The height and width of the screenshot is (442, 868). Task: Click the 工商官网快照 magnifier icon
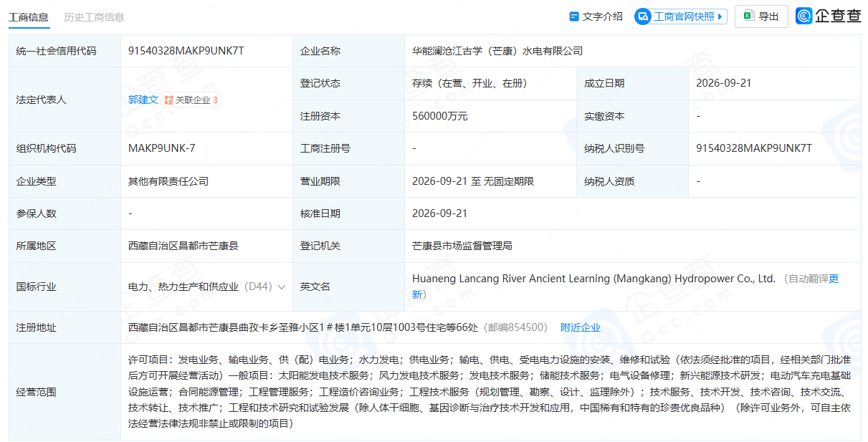pyautogui.click(x=644, y=16)
